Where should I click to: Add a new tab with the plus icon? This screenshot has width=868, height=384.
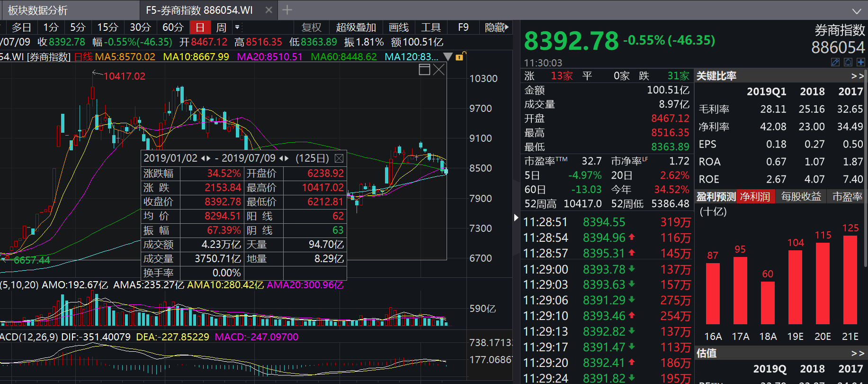[x=287, y=10]
